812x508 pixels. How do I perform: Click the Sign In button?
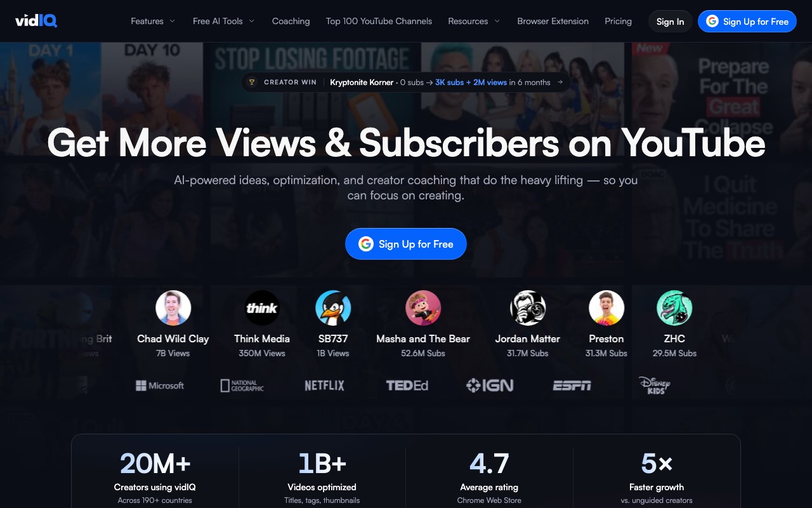tap(671, 22)
